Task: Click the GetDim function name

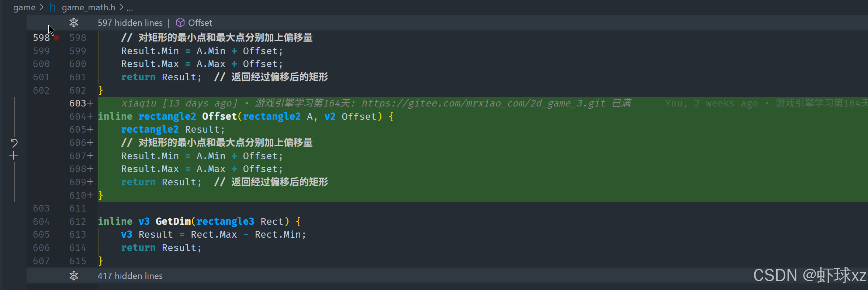Action: (x=173, y=221)
